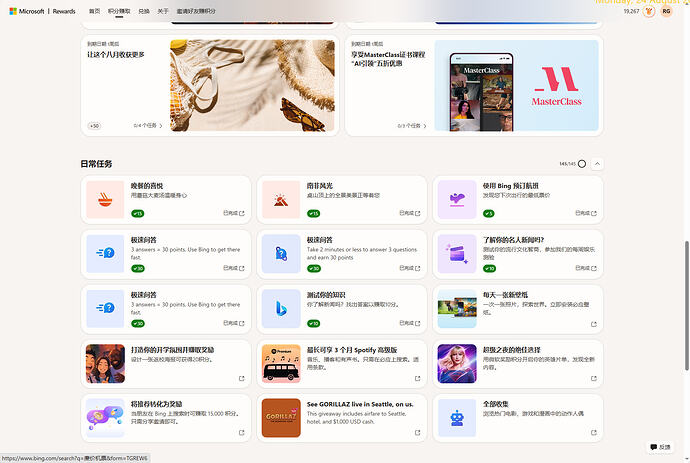Click the Supergirl thumbnail on 超级之夜 card
This screenshot has height=463, width=690.
point(457,364)
